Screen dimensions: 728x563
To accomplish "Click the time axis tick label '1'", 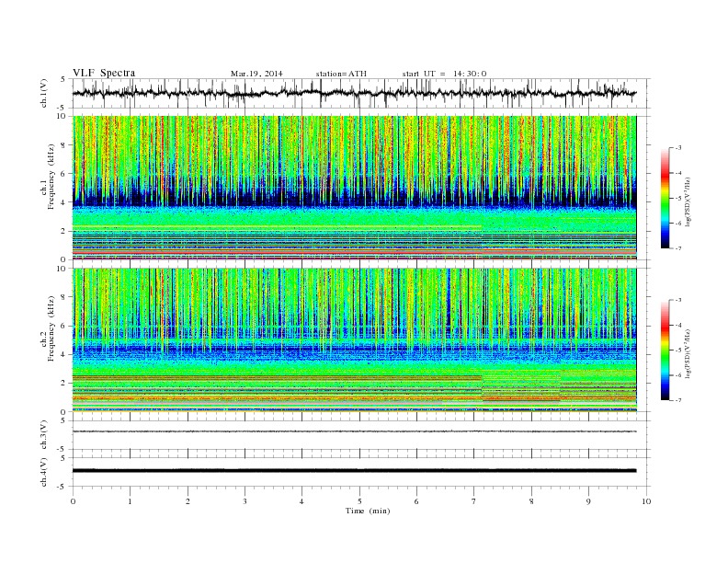I will click(130, 501).
